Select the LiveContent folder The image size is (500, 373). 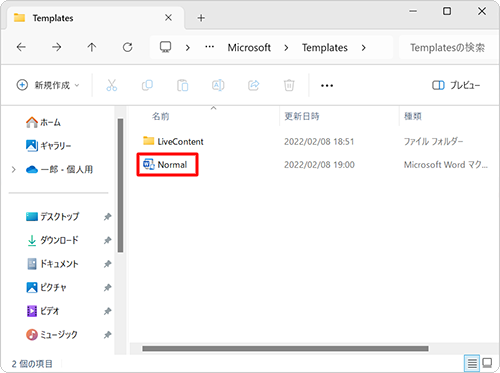(x=173, y=141)
